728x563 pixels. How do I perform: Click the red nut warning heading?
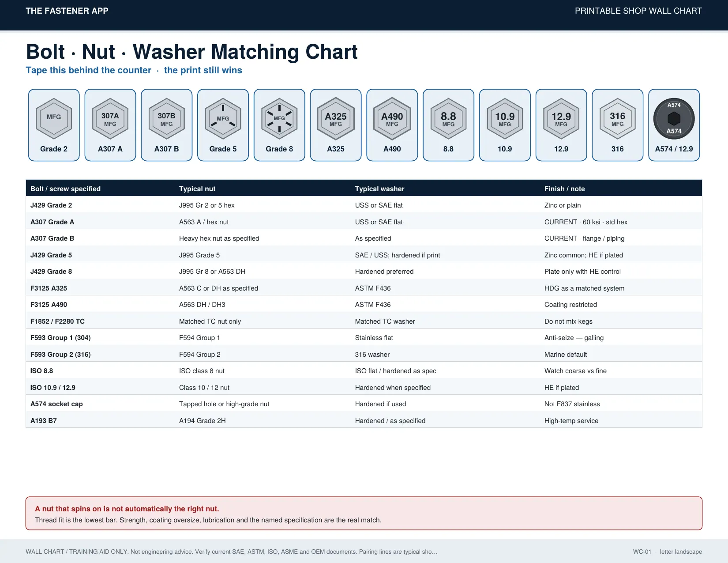click(127, 509)
